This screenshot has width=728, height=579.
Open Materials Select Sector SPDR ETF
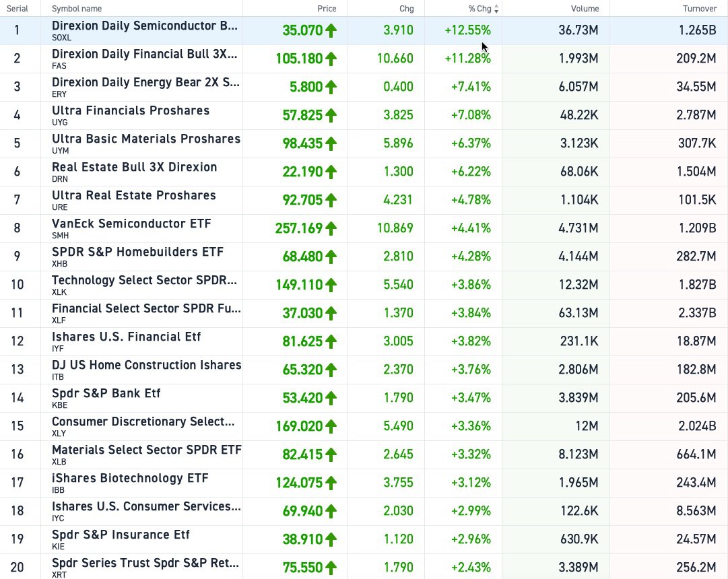click(147, 450)
